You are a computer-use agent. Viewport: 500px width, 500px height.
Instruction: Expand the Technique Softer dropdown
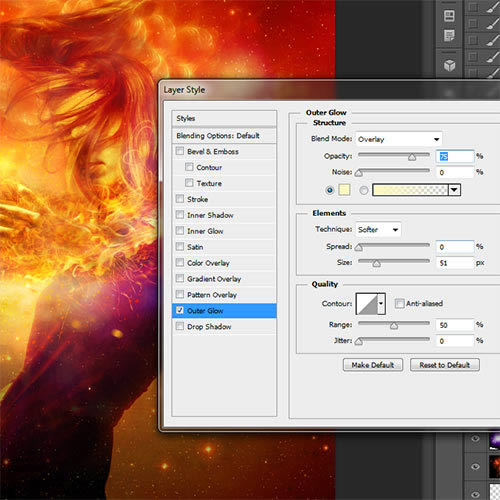pyautogui.click(x=378, y=229)
